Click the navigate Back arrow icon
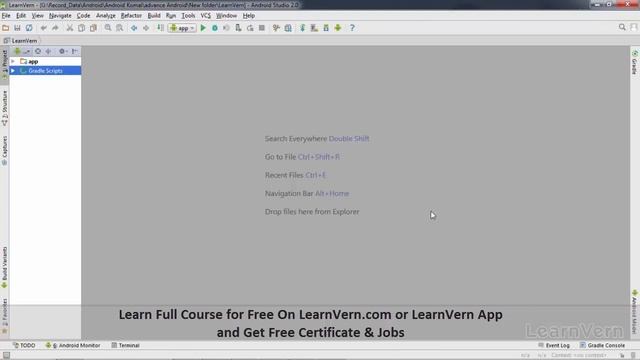The image size is (640, 360). coord(134,28)
